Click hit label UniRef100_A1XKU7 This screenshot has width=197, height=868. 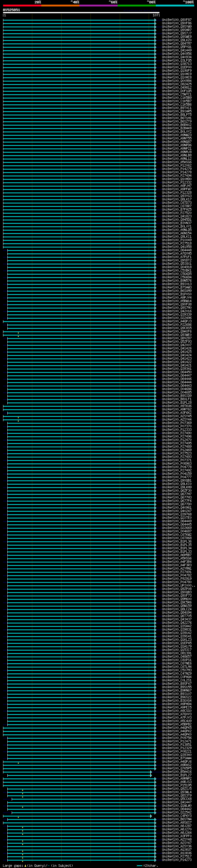coord(177,850)
